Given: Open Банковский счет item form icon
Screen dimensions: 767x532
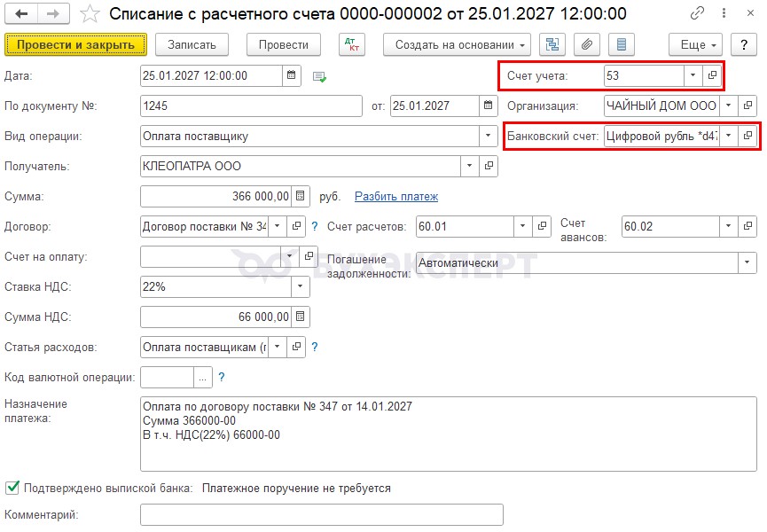Looking at the screenshot, I should (747, 136).
